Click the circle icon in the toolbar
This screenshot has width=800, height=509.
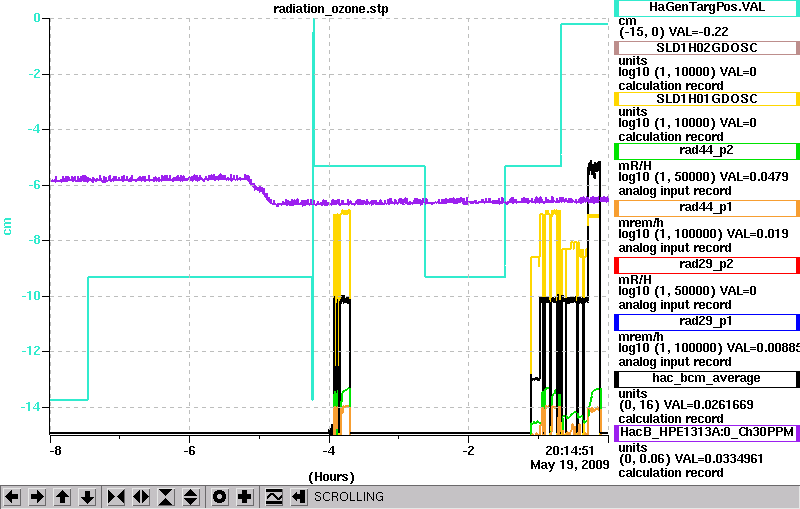pos(220,497)
